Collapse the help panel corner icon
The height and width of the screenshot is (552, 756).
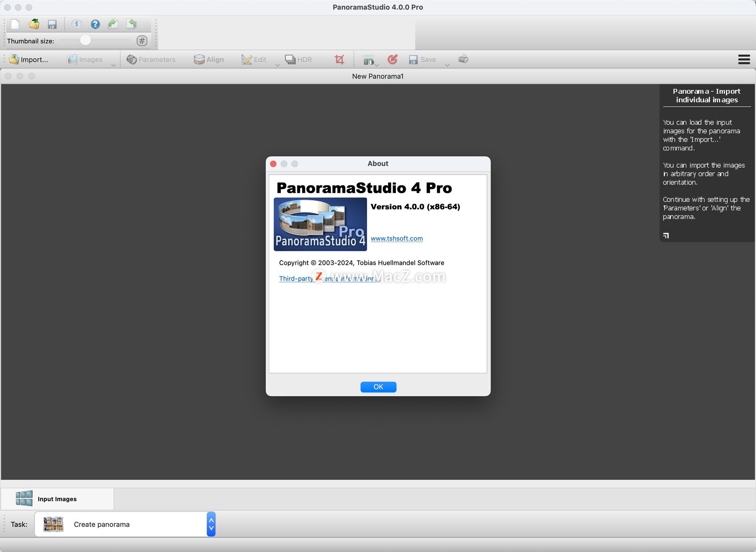click(666, 235)
